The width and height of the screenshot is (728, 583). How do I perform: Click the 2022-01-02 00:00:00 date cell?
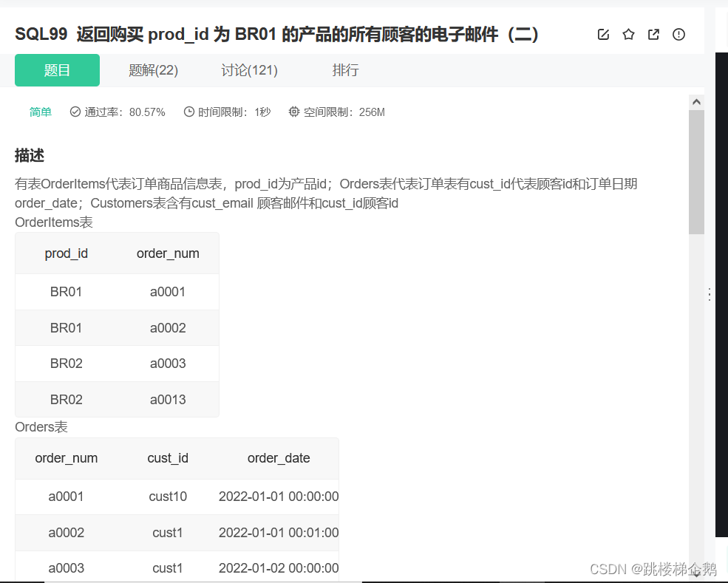[x=279, y=568]
